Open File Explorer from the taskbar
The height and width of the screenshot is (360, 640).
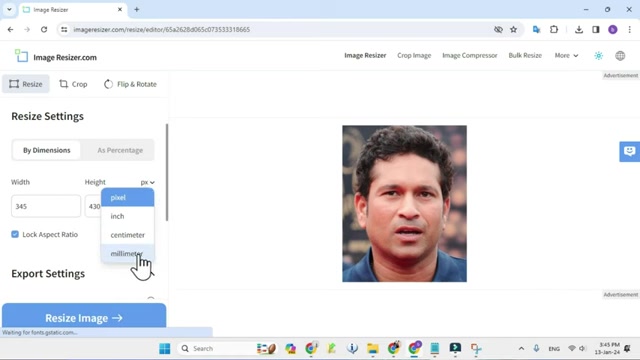(372, 349)
